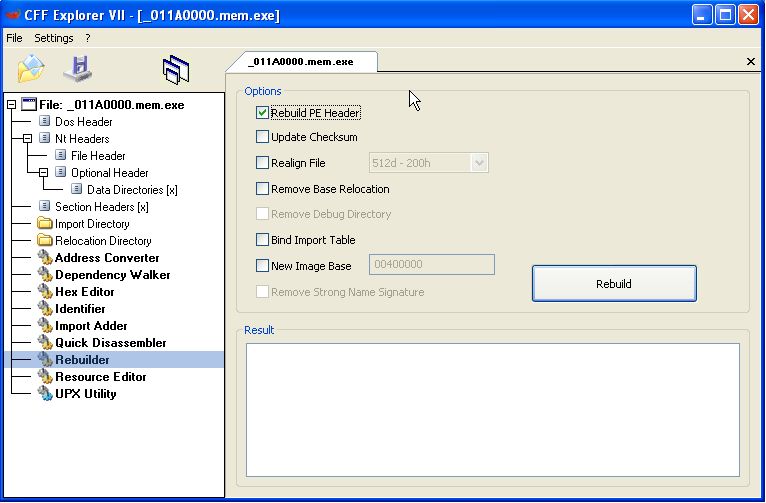The image size is (766, 503).
Task: Click the open file folder toolbar icon
Action: [31, 69]
